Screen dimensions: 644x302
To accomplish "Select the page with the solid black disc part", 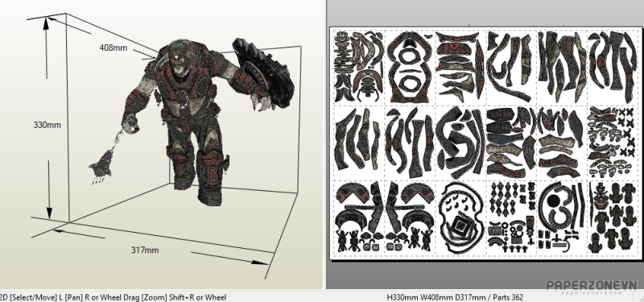I will pyautogui.click(x=562, y=217).
